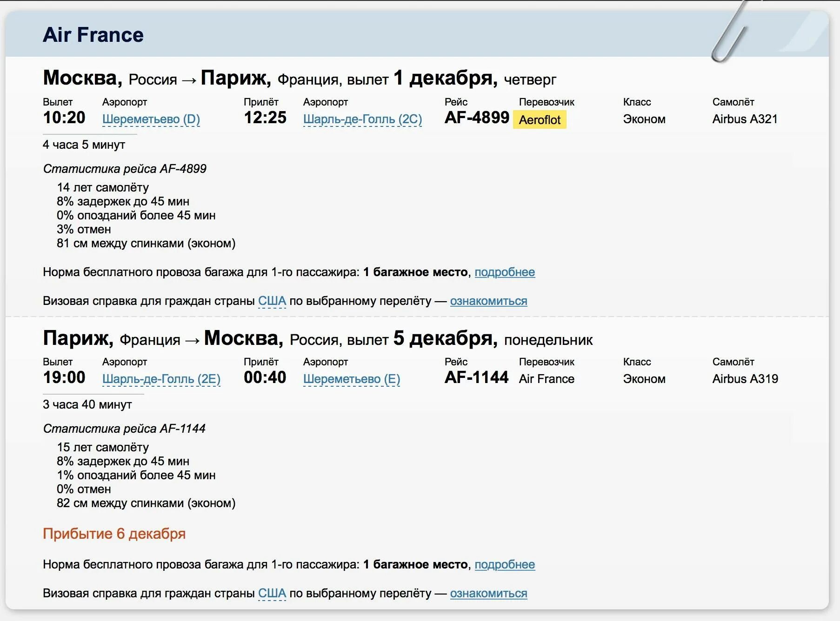Click carrier Air France for AF-1144
The height and width of the screenshot is (621, 840).
547,379
